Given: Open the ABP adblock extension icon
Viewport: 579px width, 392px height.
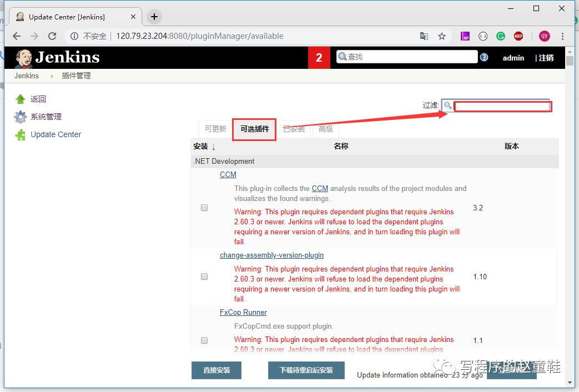Looking at the screenshot, I should (518, 36).
